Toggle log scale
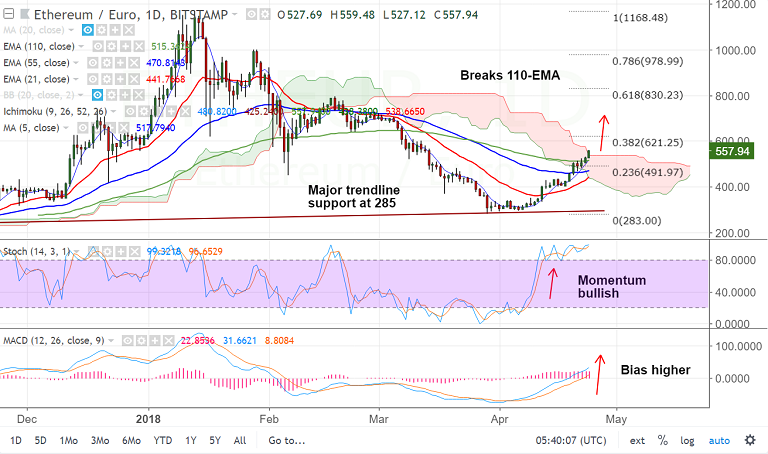 point(687,440)
